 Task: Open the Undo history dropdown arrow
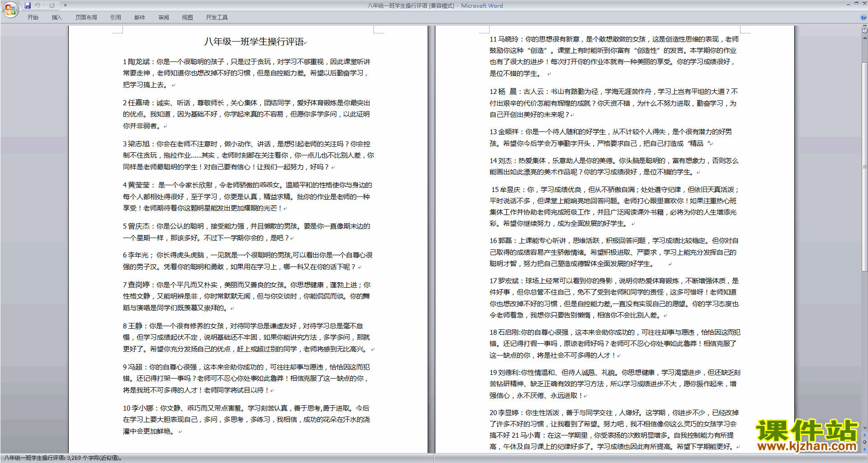click(x=44, y=5)
